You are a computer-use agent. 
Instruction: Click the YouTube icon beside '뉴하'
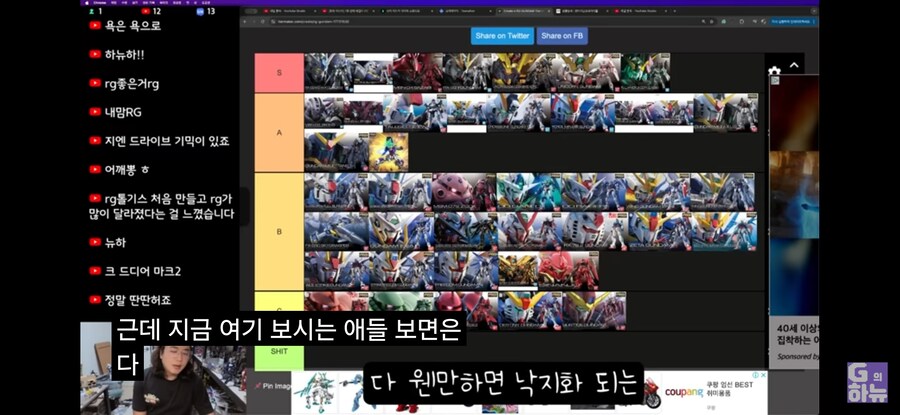95,242
